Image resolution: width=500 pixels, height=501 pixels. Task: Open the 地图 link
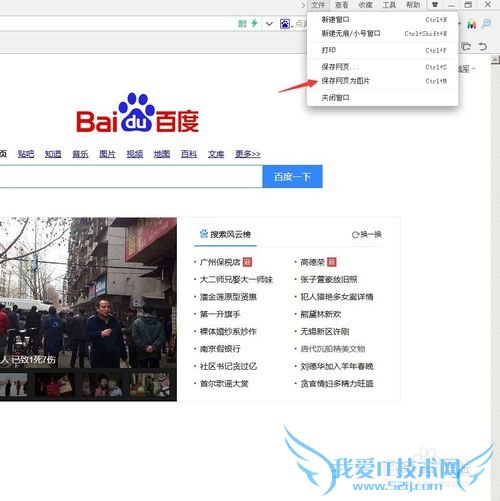(x=162, y=154)
